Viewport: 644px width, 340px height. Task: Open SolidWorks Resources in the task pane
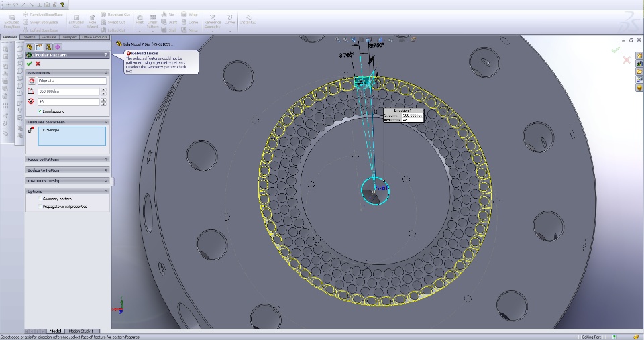pyautogui.click(x=639, y=56)
